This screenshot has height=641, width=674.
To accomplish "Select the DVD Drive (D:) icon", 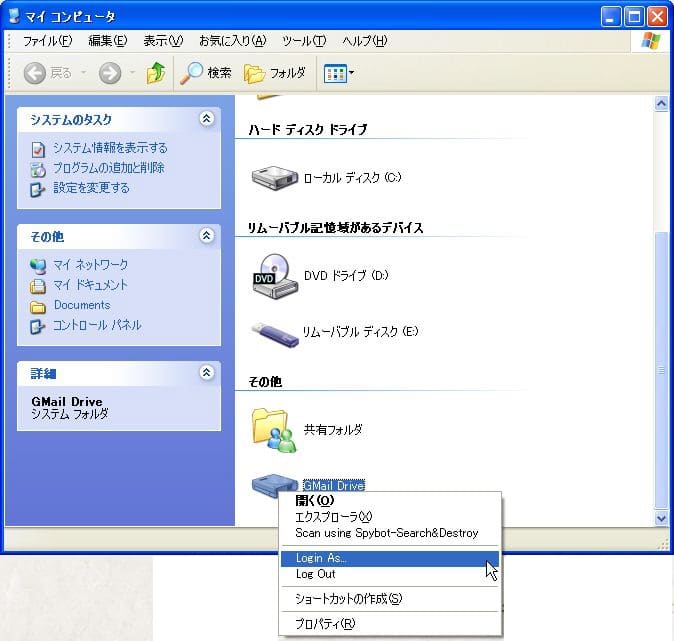I will coord(274,275).
